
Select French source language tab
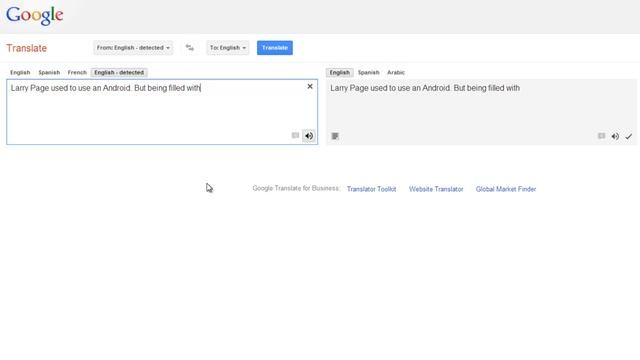77,72
